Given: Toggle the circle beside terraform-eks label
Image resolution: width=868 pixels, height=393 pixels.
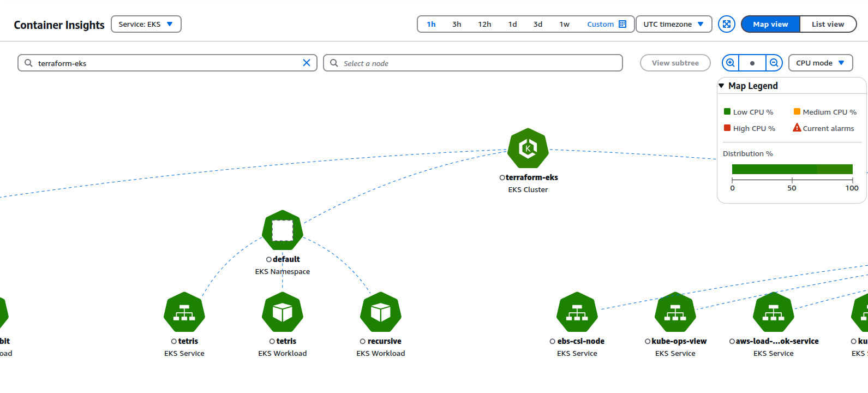Looking at the screenshot, I should coord(502,178).
